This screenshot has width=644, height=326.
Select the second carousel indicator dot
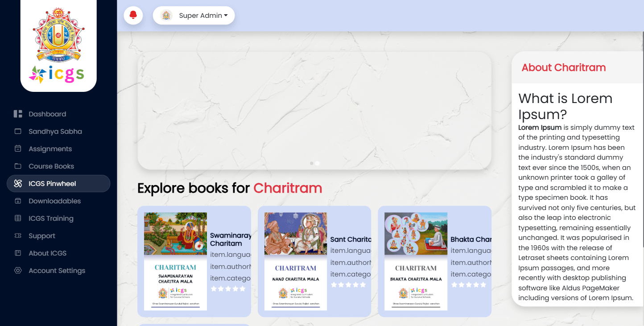coord(317,163)
